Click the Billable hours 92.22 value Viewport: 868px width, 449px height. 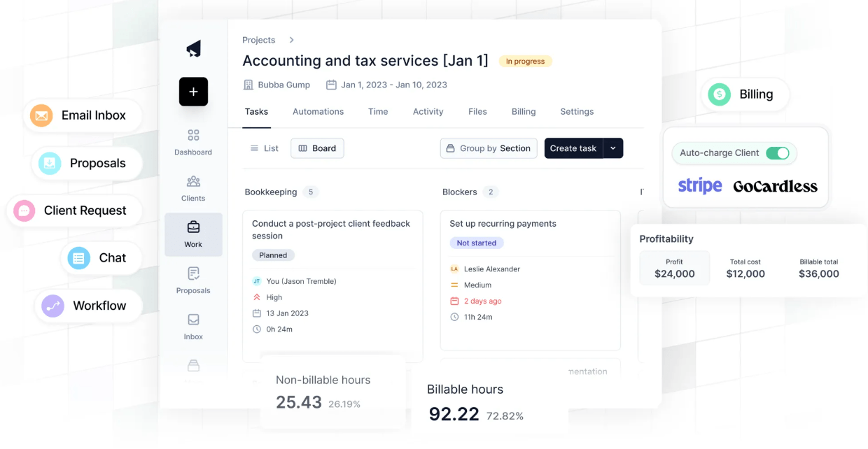click(x=454, y=414)
